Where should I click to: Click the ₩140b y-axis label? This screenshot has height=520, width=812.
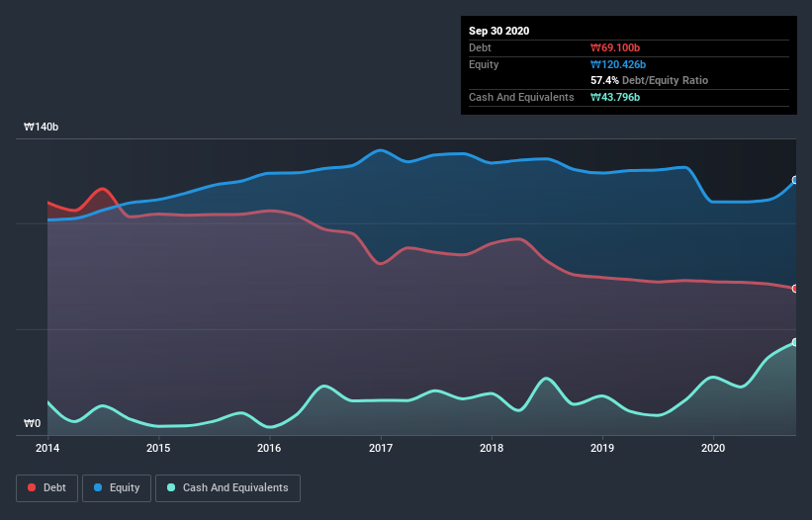point(41,127)
